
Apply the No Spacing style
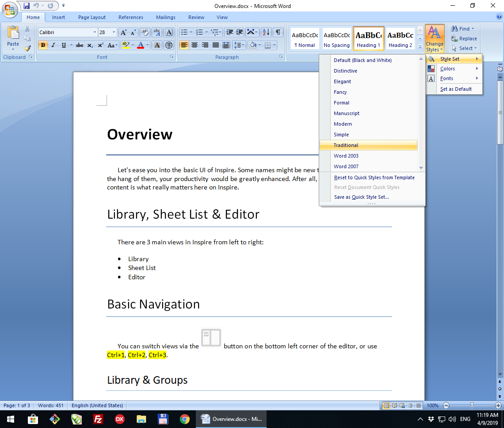click(x=336, y=39)
